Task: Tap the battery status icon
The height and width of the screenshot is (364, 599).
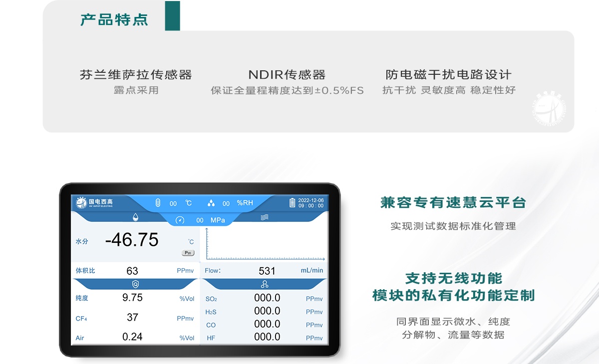Action: tap(293, 203)
